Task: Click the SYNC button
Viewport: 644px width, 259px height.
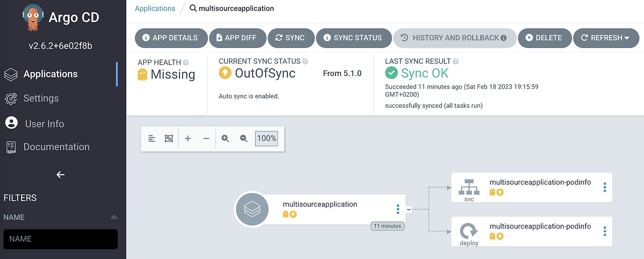Action: click(x=290, y=38)
